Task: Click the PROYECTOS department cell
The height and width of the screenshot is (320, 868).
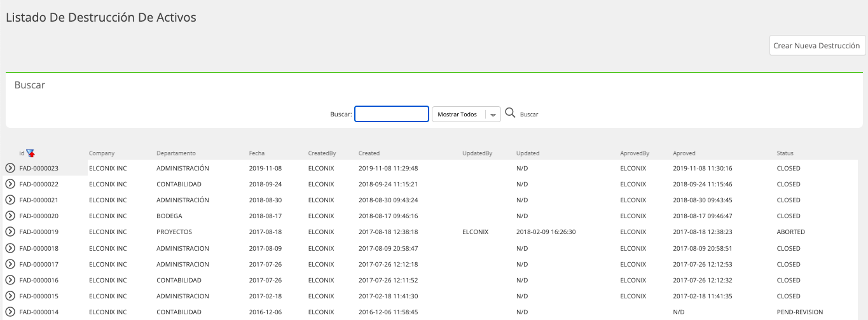Action: click(x=174, y=232)
